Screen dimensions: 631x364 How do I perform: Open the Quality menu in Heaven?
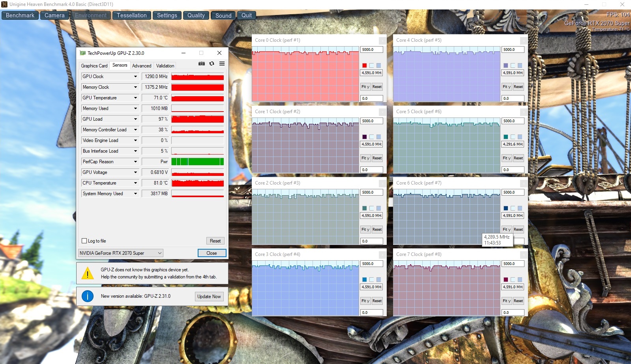pyautogui.click(x=196, y=15)
